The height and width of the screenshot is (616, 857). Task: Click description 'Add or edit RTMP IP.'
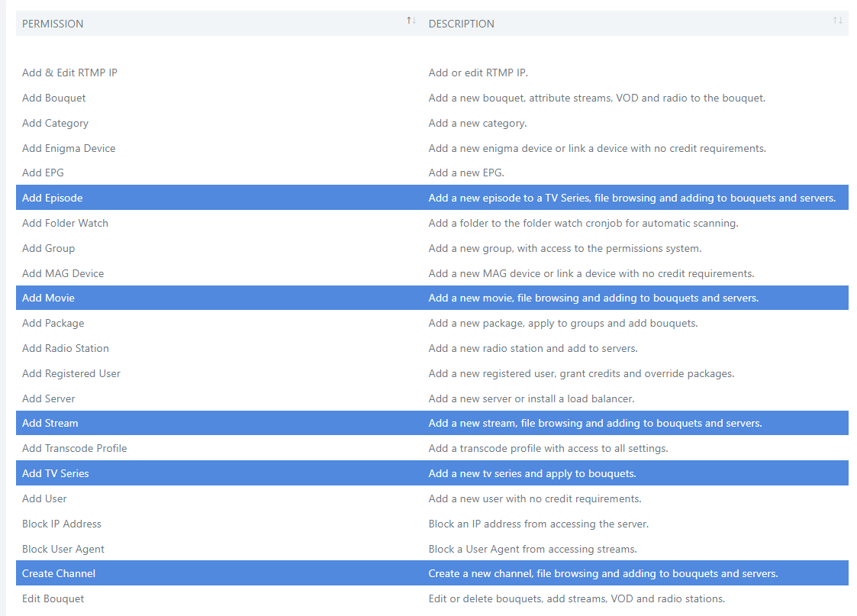478,73
